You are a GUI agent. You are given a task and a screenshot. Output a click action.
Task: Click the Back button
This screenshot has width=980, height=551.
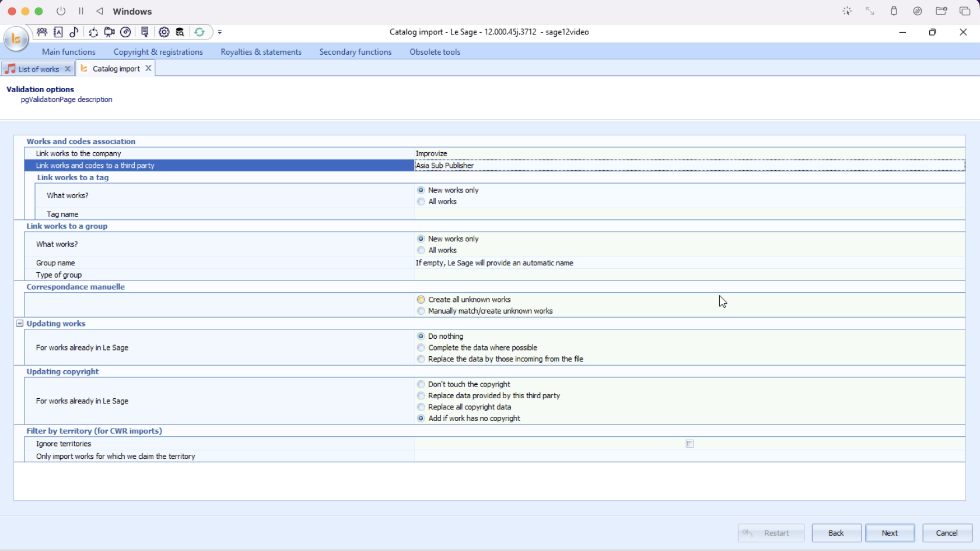tap(836, 533)
